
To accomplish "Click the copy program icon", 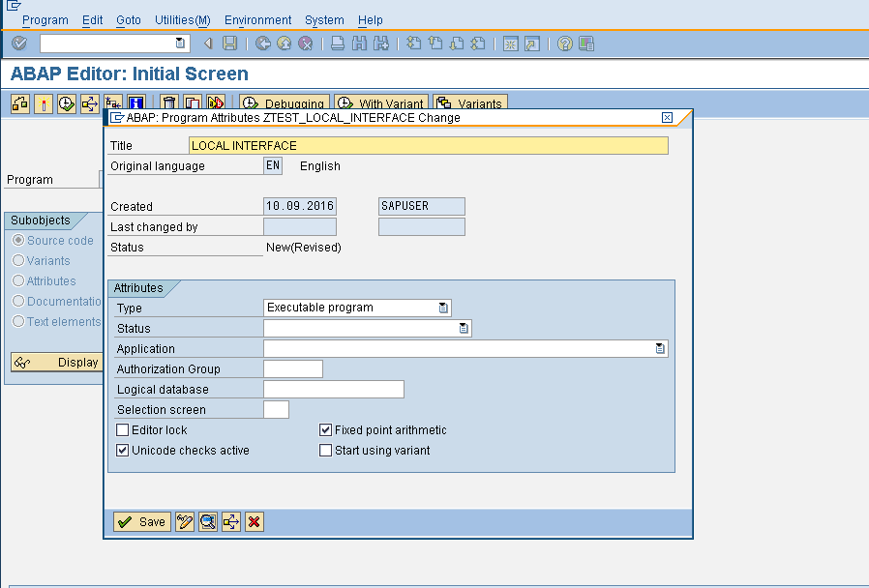I will point(191,103).
